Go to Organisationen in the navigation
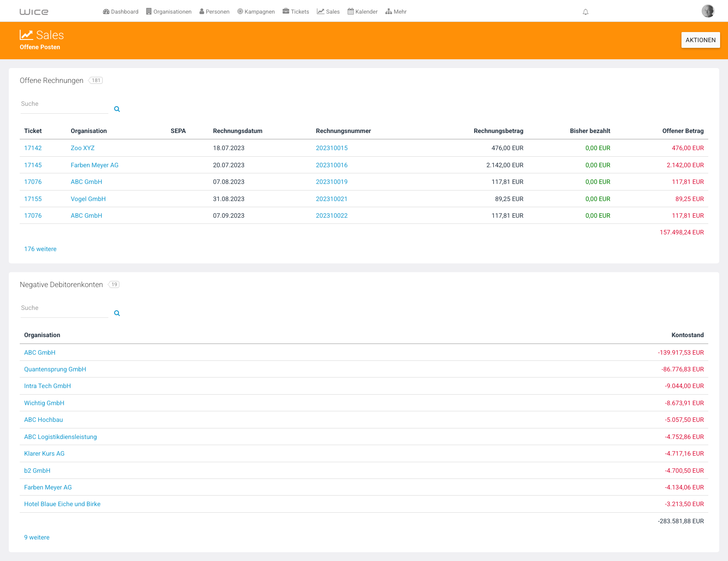Screen dimensions: 728x561 click(x=169, y=12)
